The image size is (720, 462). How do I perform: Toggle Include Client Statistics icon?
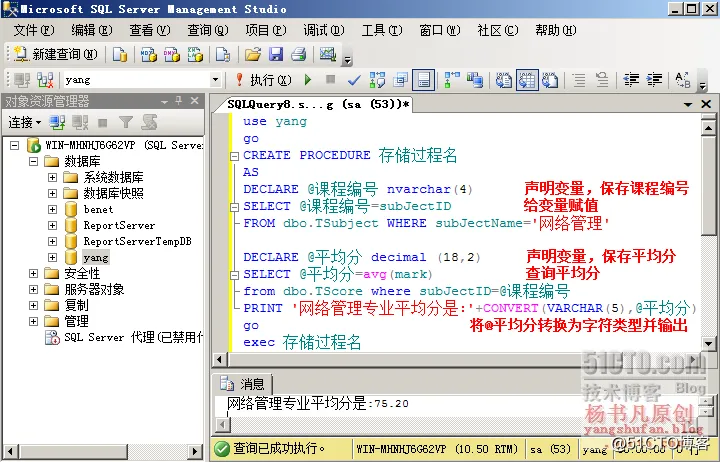475,80
